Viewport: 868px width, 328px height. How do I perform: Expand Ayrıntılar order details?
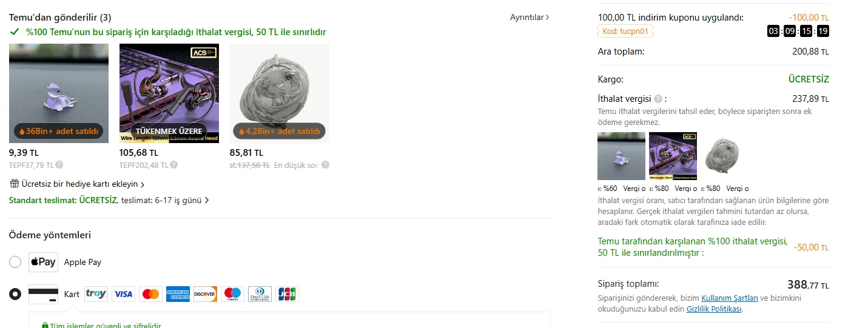coord(530,18)
